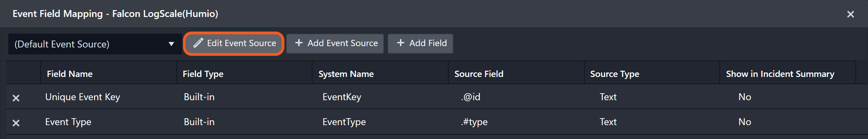Sort by the Field Name column header
Viewport: 868px width, 139px height.
(x=70, y=74)
